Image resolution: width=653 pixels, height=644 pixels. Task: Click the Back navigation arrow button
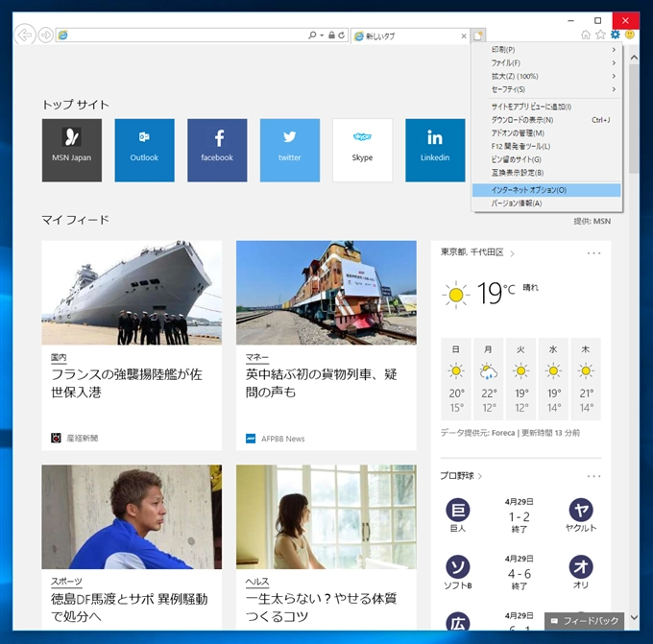click(x=24, y=35)
